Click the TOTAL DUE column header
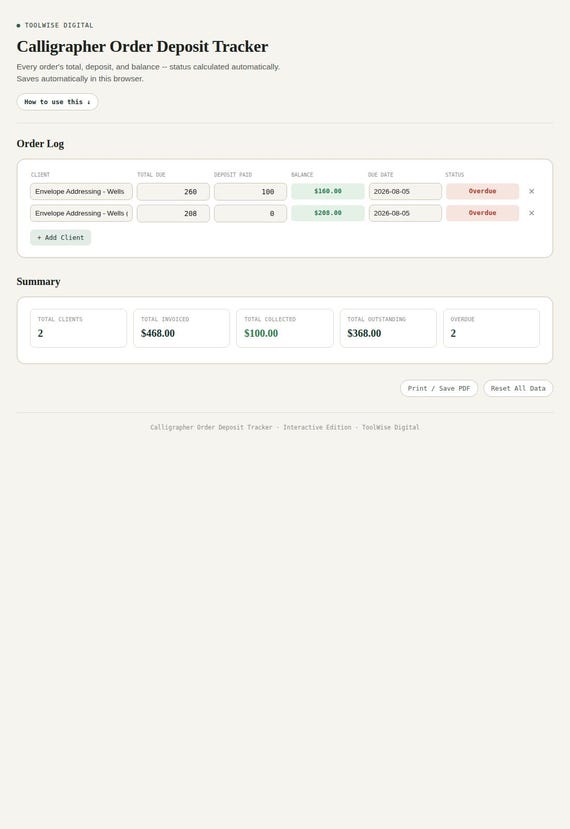Viewport: 570px width, 829px height. point(151,174)
